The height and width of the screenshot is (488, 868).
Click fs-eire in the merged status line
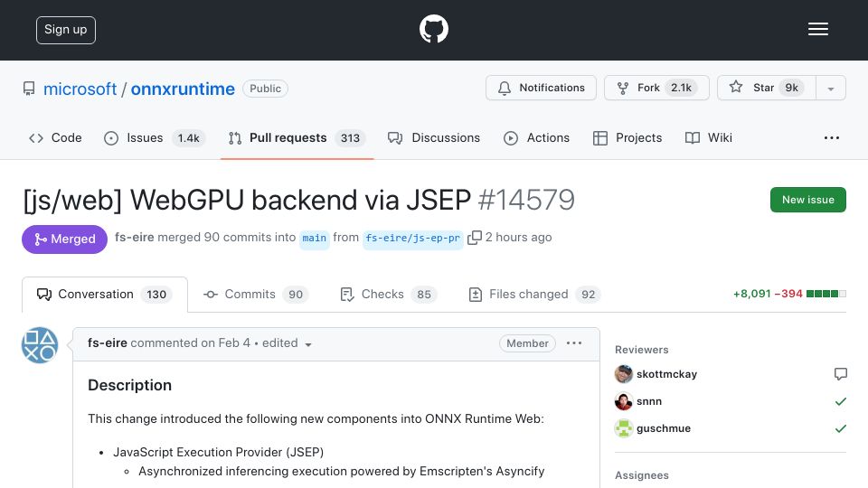pyautogui.click(x=134, y=238)
